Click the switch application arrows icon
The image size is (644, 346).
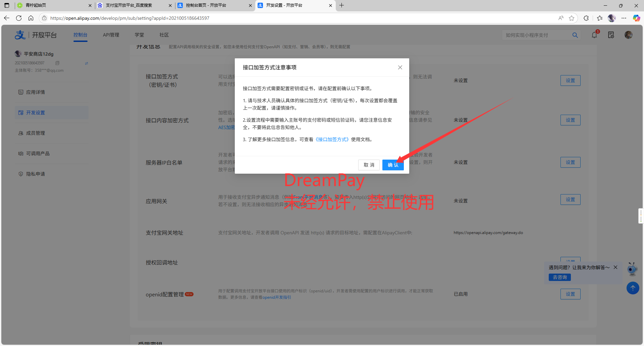click(87, 63)
